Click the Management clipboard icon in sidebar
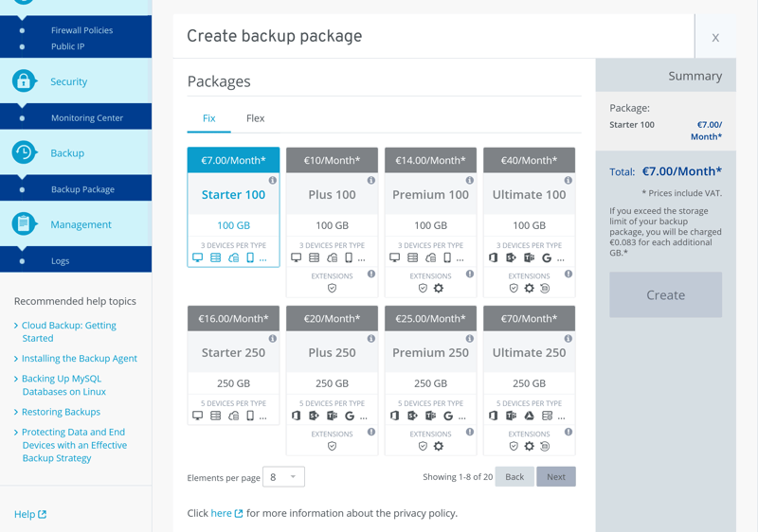This screenshot has height=532, width=758. (24, 224)
